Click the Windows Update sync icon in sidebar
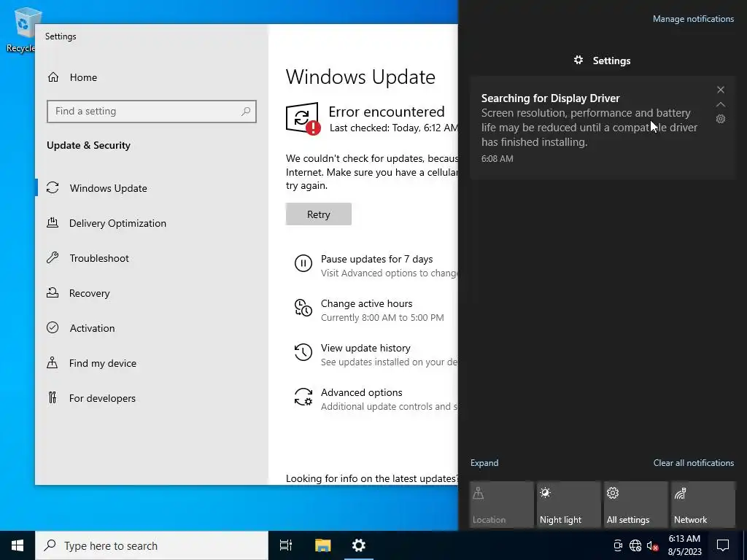Viewport: 747px width, 560px height. click(x=53, y=187)
